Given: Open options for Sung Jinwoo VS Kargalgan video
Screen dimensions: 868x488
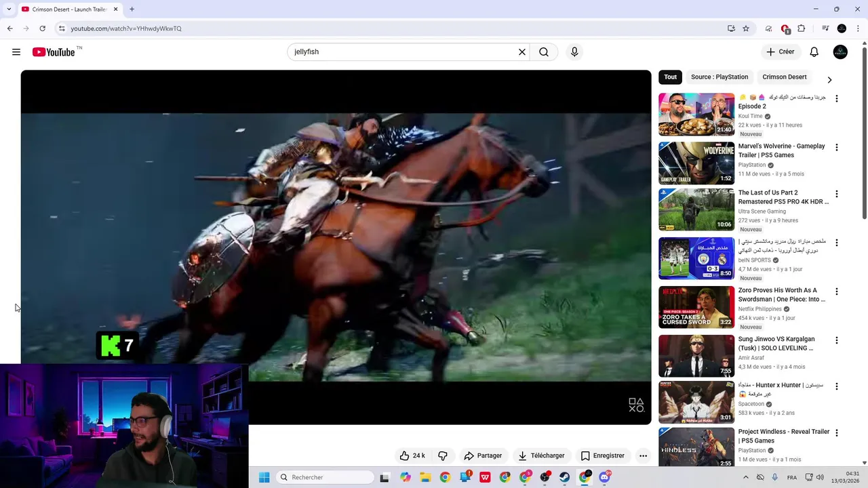Looking at the screenshot, I should pos(836,340).
